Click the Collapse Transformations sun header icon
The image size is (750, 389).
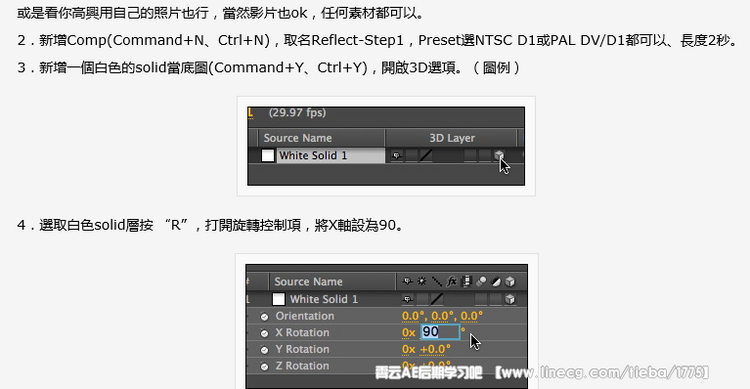pos(422,281)
